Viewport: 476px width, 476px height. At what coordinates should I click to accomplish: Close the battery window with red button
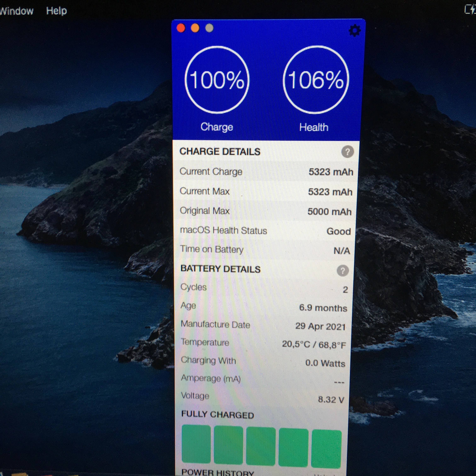pyautogui.click(x=181, y=28)
